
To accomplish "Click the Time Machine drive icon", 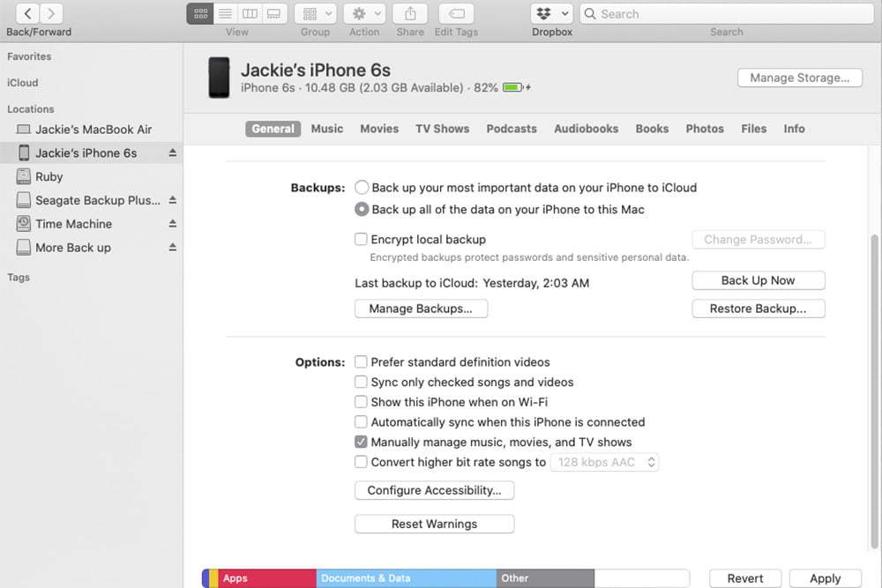I will (x=24, y=224).
